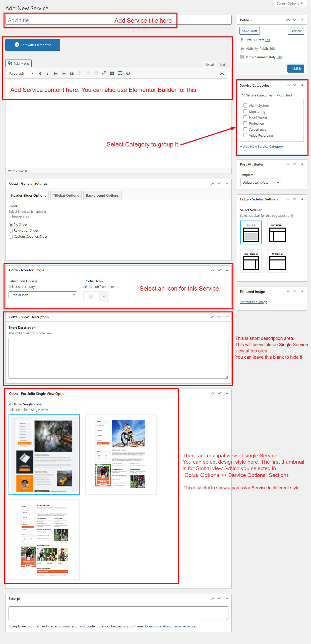Enable the Surveillance category checkbox
Screen dimensions: 311x644
tap(245, 129)
